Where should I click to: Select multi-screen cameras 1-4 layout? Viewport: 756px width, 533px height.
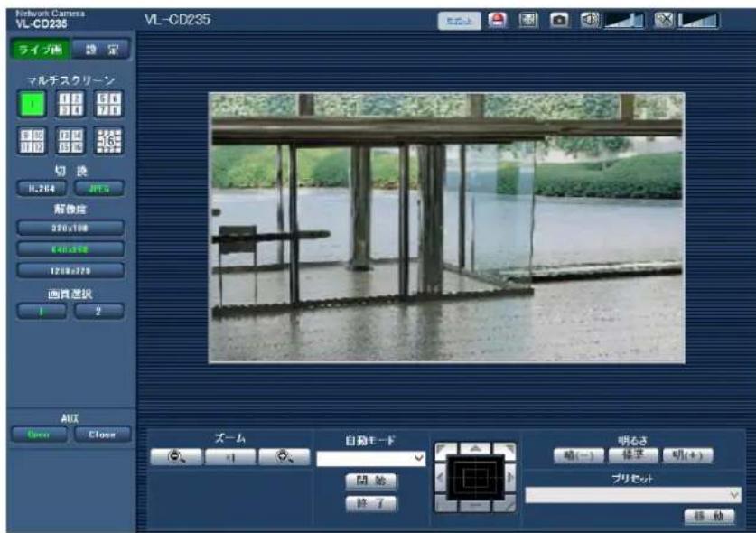coord(70,104)
